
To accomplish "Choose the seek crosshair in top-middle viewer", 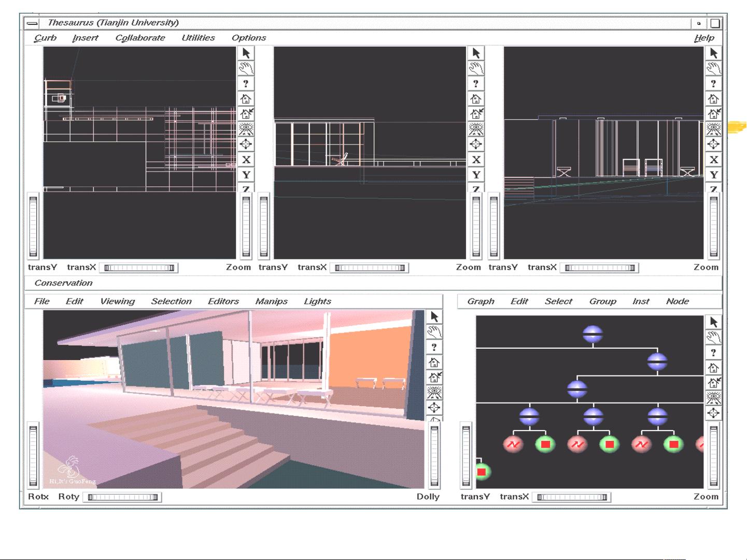I will click(476, 144).
